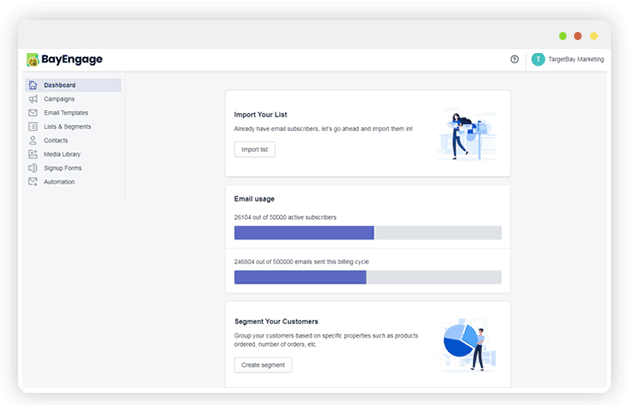Click the Create segment button
This screenshot has width=640, height=405.
coord(263,365)
